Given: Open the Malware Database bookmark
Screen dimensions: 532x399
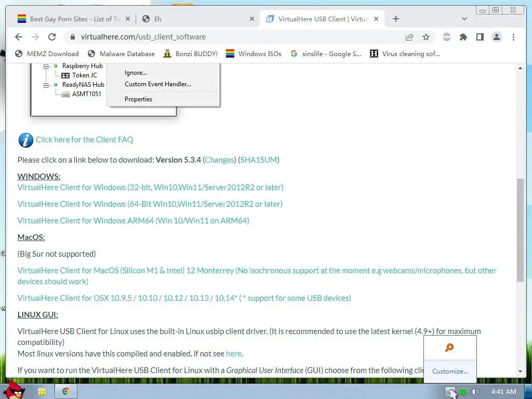Looking at the screenshot, I should [x=121, y=54].
